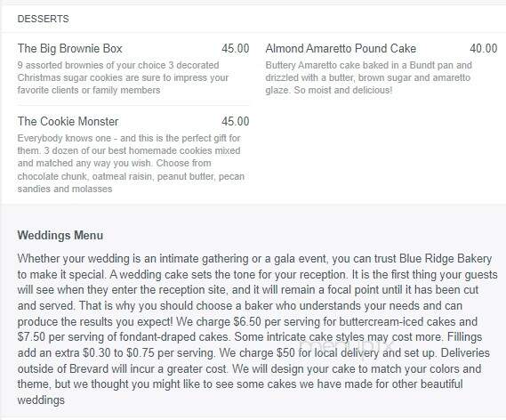
Task: Click the "fondant-draped cakes" text
Action: pos(174,337)
